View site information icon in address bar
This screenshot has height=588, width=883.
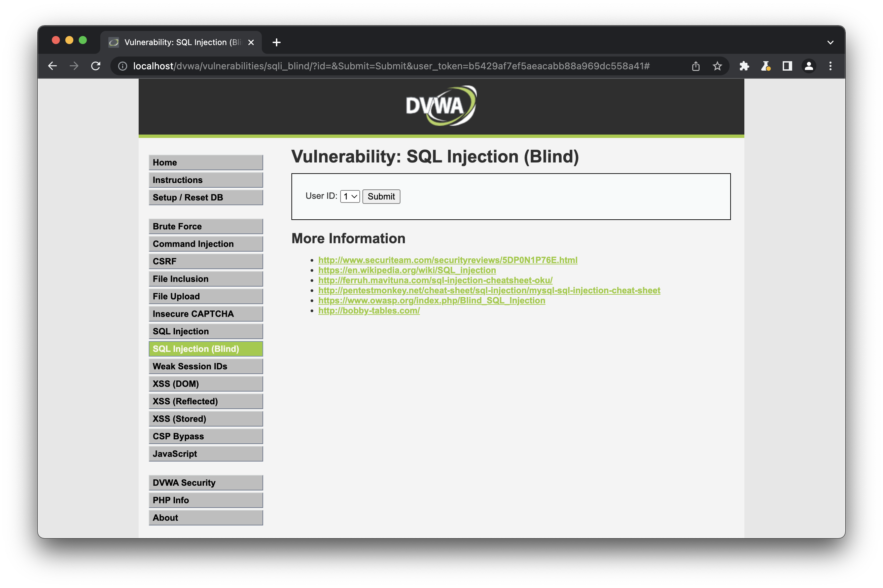(122, 66)
